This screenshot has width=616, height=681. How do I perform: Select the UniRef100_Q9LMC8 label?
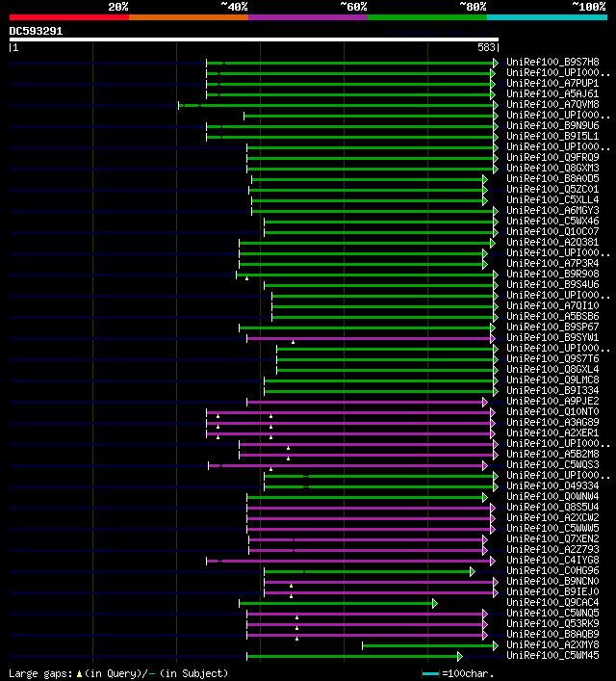click(552, 380)
